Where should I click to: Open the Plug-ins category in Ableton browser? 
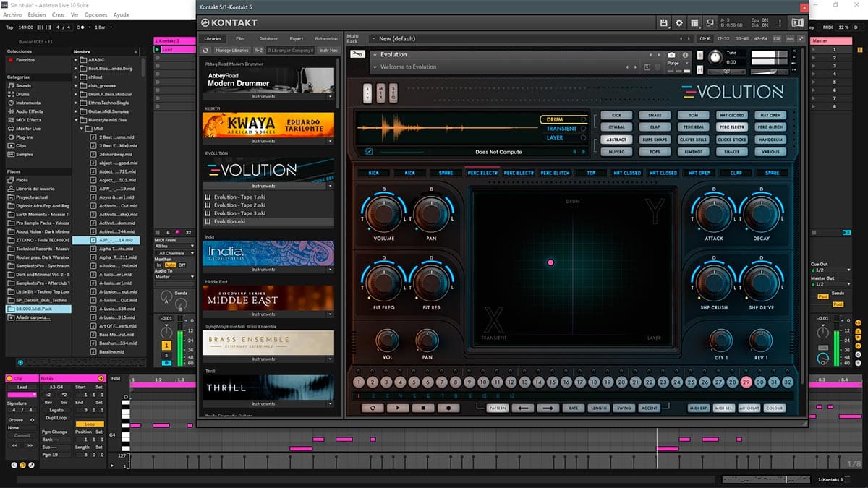[x=24, y=137]
